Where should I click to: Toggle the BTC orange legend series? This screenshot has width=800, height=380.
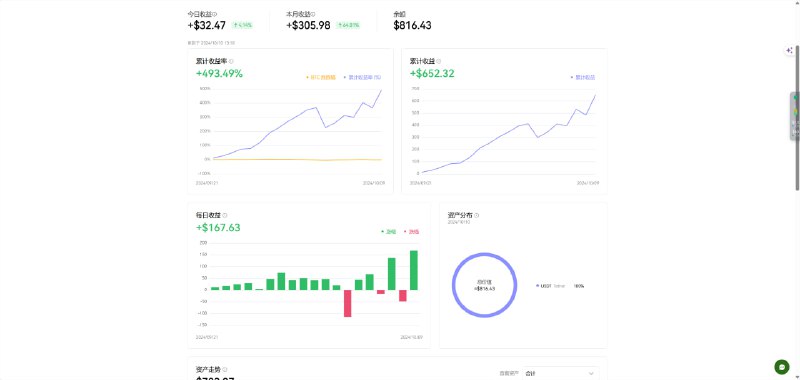click(321, 78)
